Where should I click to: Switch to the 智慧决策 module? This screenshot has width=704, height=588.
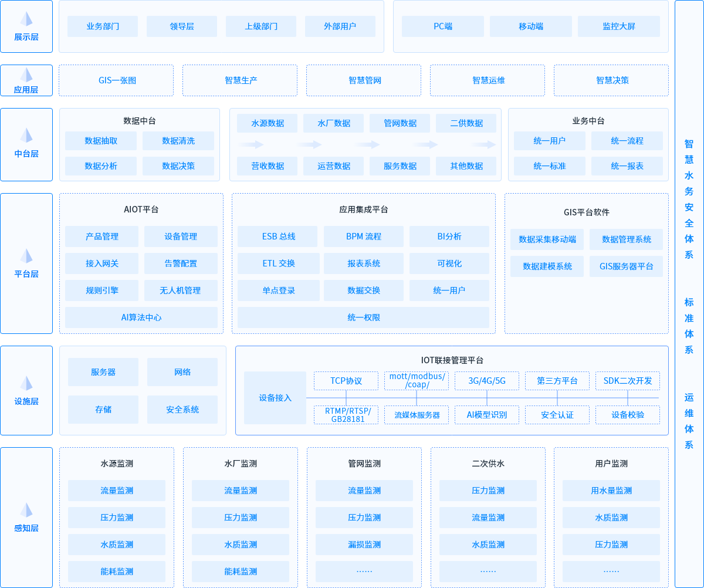(x=611, y=80)
